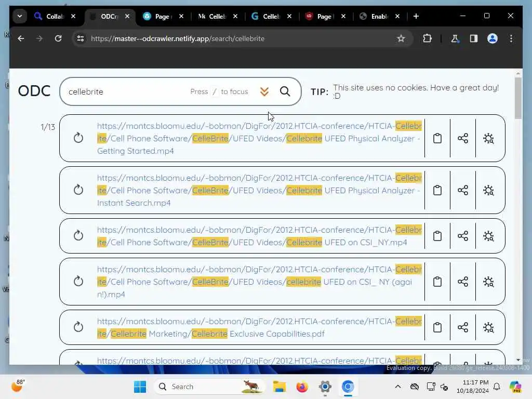Open the UFED on CSI_ NY (again!).mp4 link

click(x=259, y=282)
